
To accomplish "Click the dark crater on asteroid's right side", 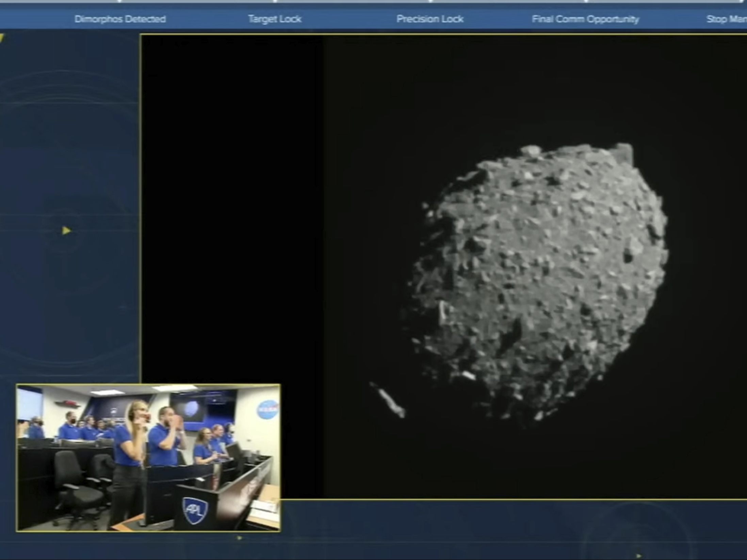I will point(627,258).
